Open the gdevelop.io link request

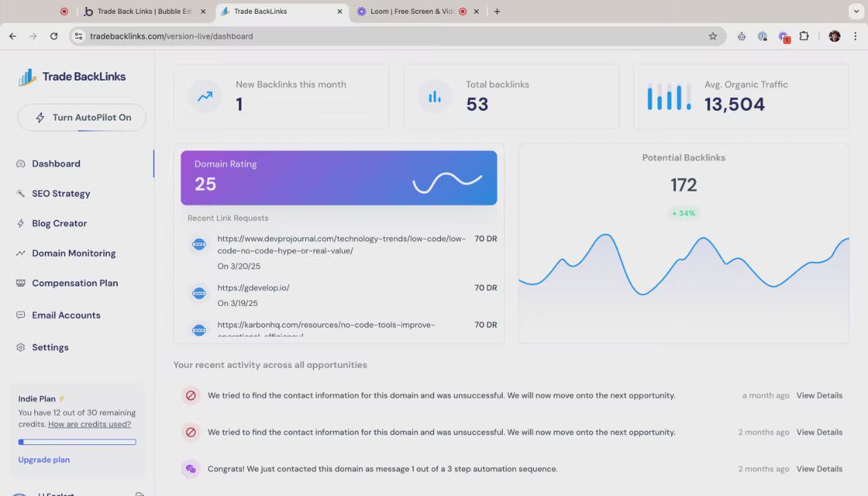tap(254, 288)
